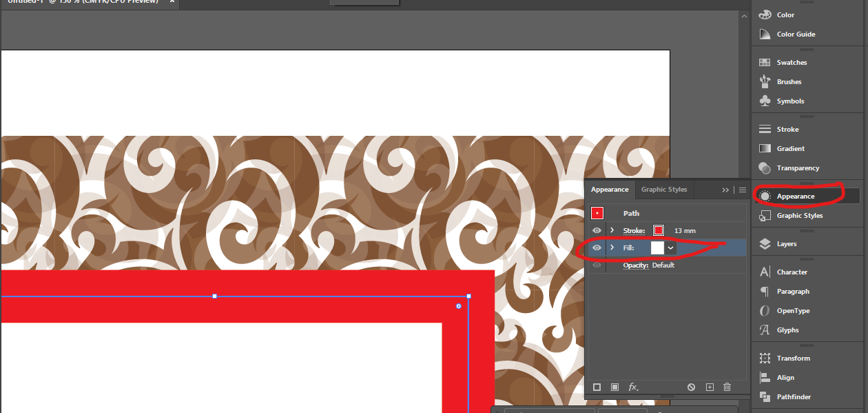Click the Path thumbnail swatch
This screenshot has height=413, width=868.
pyautogui.click(x=597, y=213)
